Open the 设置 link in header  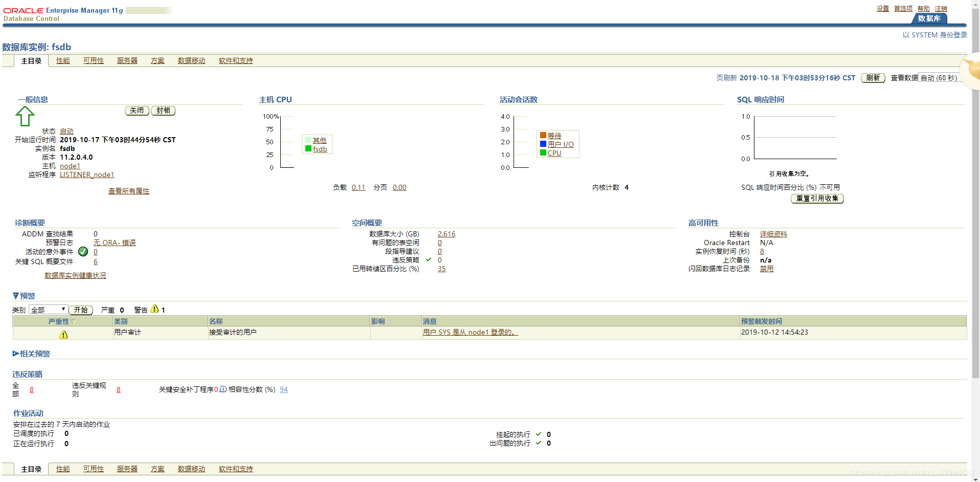click(x=883, y=9)
